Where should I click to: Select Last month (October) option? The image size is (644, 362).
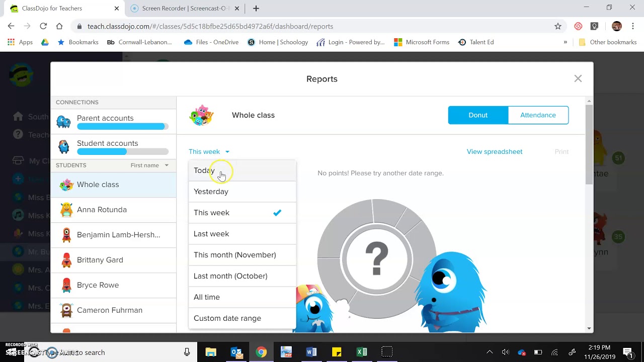(242, 276)
